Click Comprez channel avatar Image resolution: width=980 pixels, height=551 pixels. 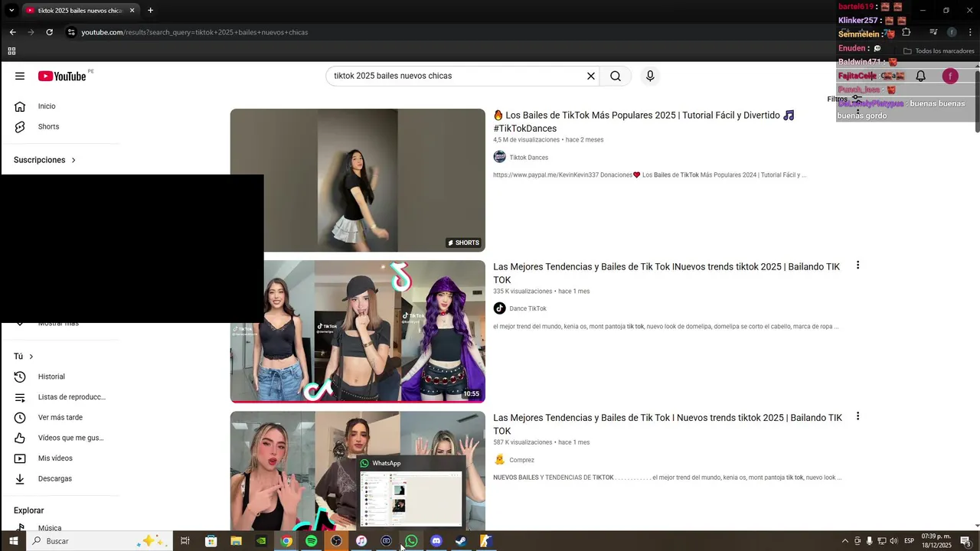pyautogui.click(x=500, y=460)
